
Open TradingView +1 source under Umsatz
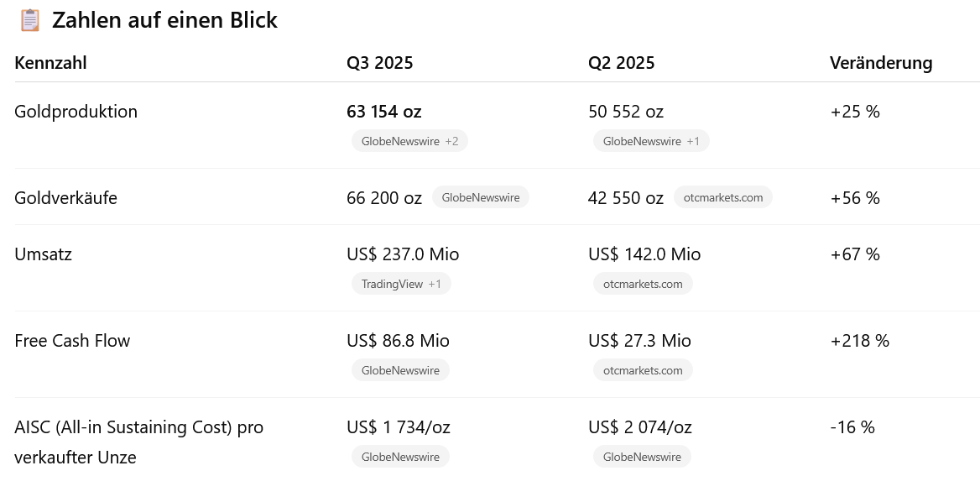401,284
